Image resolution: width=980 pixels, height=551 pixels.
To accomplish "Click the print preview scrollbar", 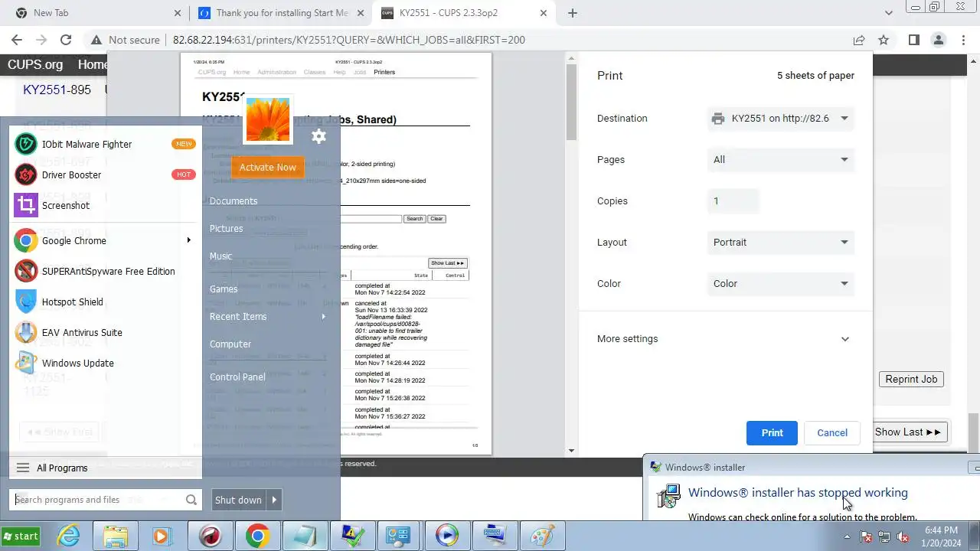I will point(571,103).
